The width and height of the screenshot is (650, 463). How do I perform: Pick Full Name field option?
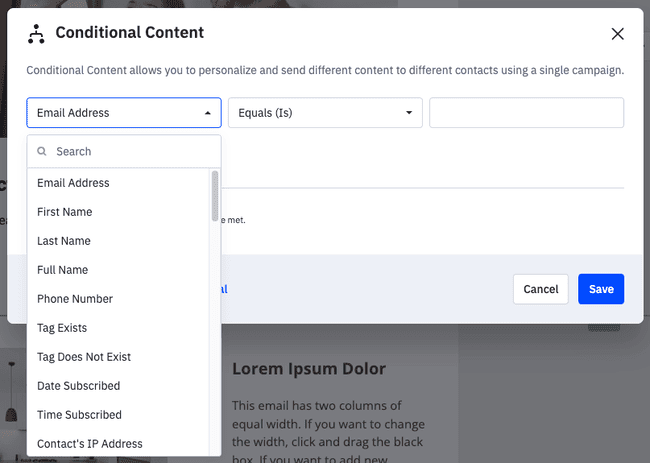tap(62, 270)
